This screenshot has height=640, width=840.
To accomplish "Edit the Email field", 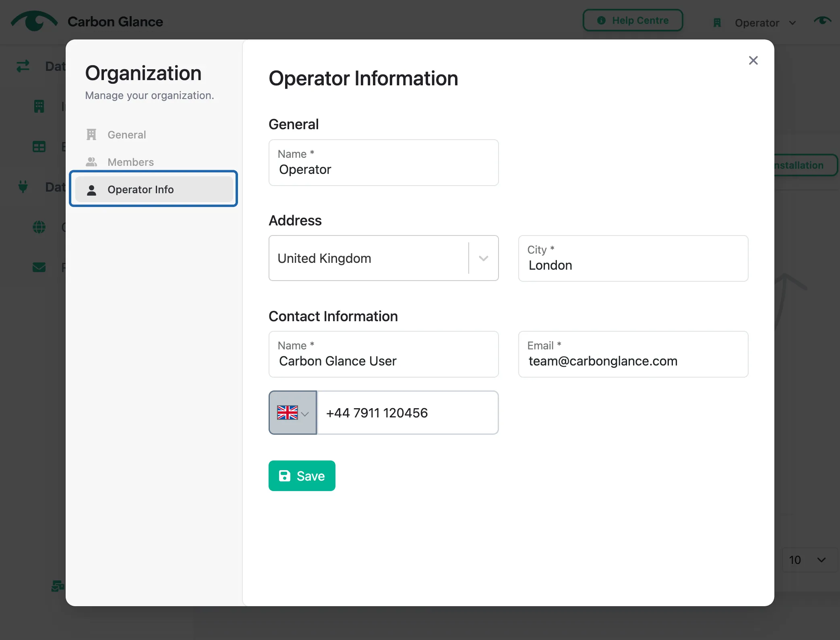I will 633,354.
